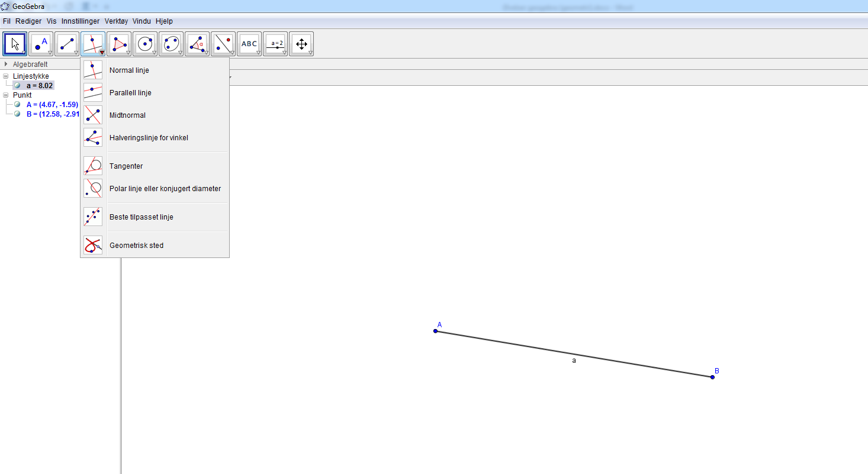Toggle visibility of point A in algebra list
Image resolution: width=868 pixels, height=474 pixels.
pyautogui.click(x=17, y=104)
